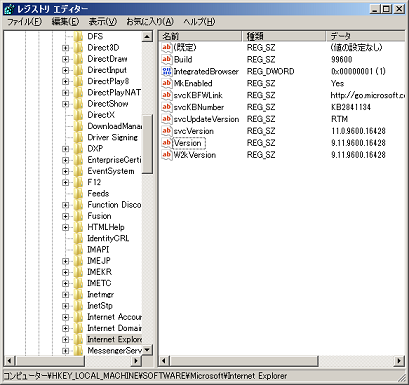The height and width of the screenshot is (385, 409).
Task: Click the Registry Editor title bar icon
Action: coord(9,9)
